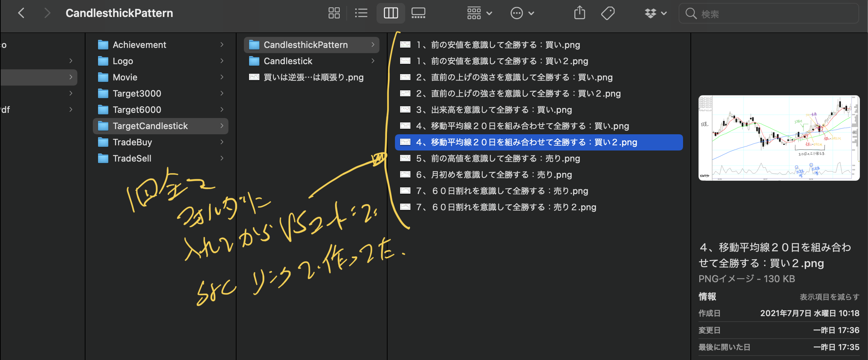868x360 pixels.
Task: Select file 4、移動平均線２０日を組み合わせて全勝する：買い.png
Action: (539, 126)
